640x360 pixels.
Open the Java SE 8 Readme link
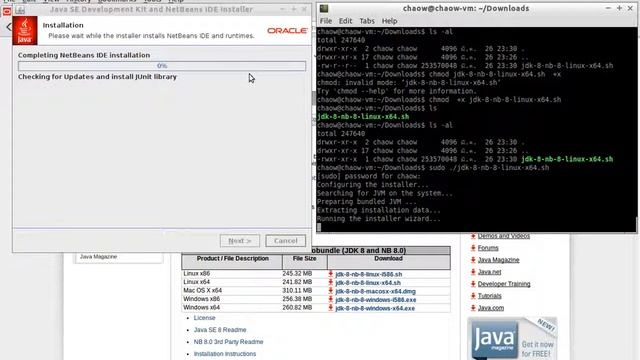click(220, 330)
